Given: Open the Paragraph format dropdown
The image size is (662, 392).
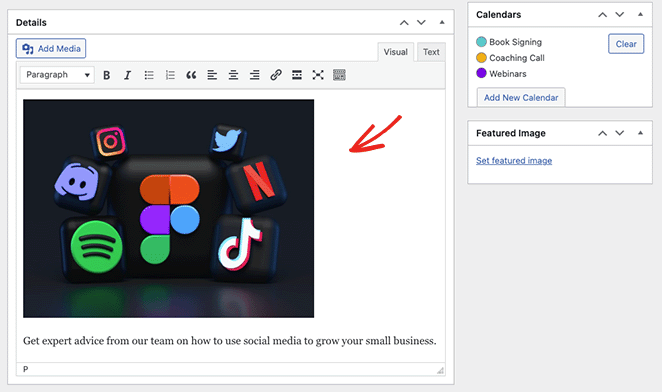Looking at the screenshot, I should click(x=57, y=75).
